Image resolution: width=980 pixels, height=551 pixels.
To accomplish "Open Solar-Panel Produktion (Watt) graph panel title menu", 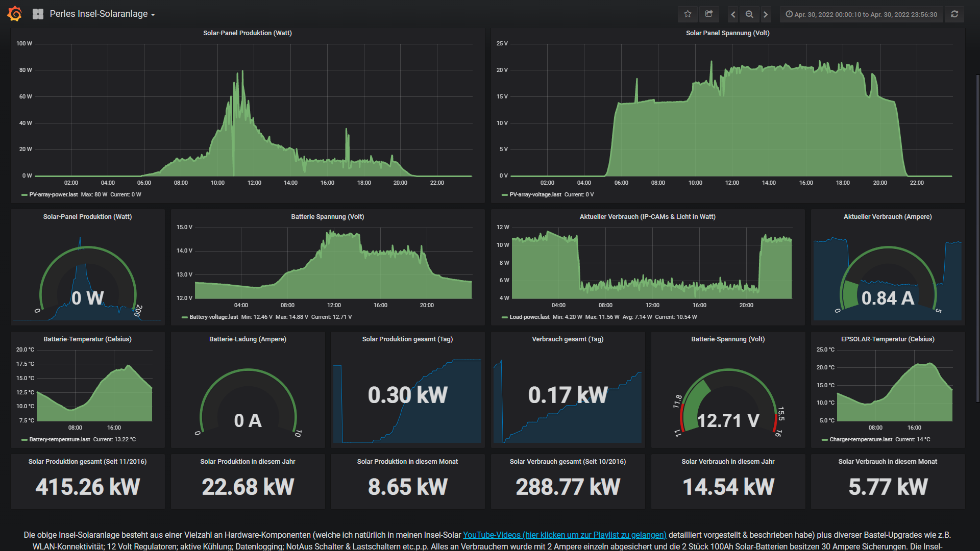I will (x=248, y=33).
